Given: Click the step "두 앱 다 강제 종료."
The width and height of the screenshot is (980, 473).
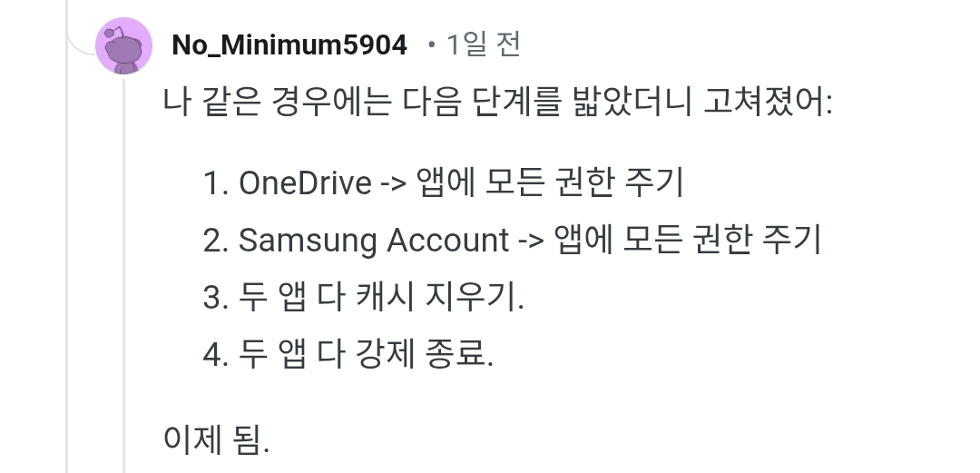Looking at the screenshot, I should pos(367,353).
